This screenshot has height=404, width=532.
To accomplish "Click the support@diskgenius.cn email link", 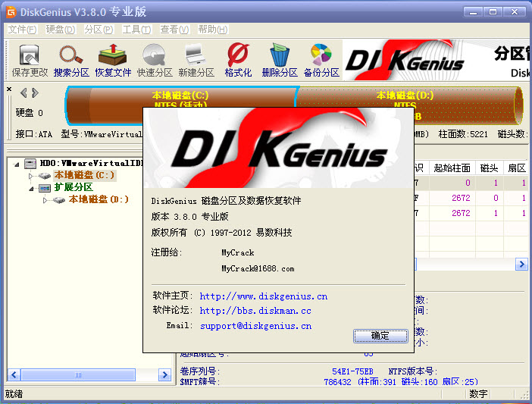I will point(255,326).
